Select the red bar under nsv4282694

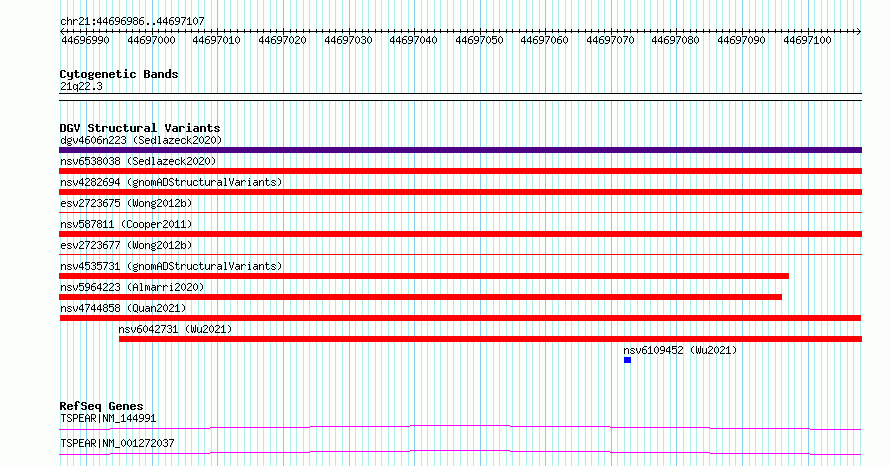[x=460, y=192]
